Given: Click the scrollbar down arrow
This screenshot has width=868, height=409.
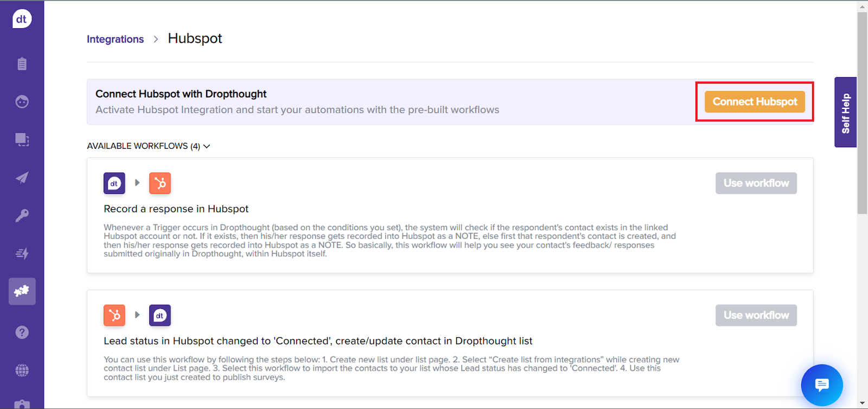Looking at the screenshot, I should pos(862,404).
